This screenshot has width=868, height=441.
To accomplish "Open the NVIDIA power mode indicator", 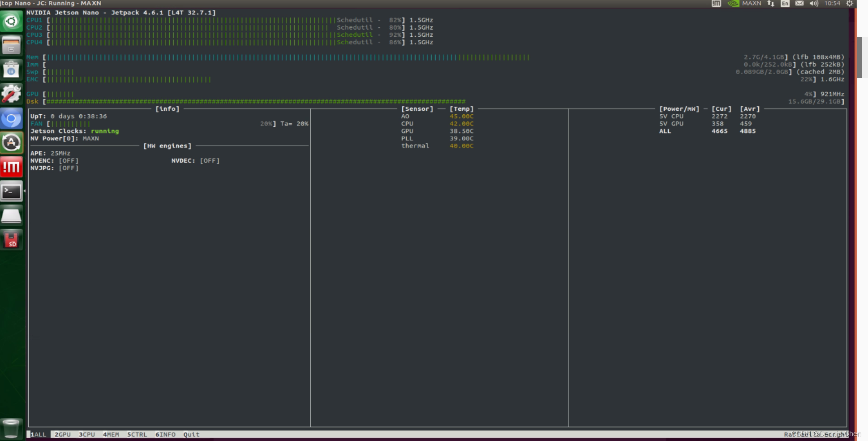I will (733, 3).
